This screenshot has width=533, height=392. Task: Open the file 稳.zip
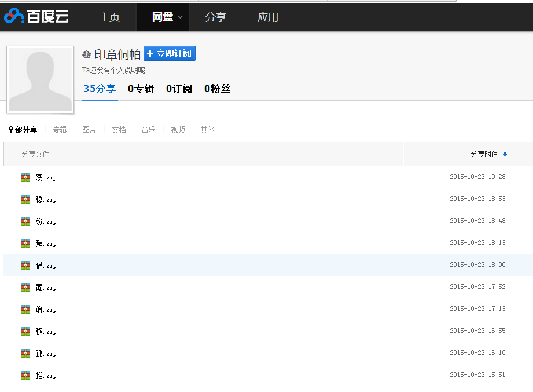click(46, 200)
